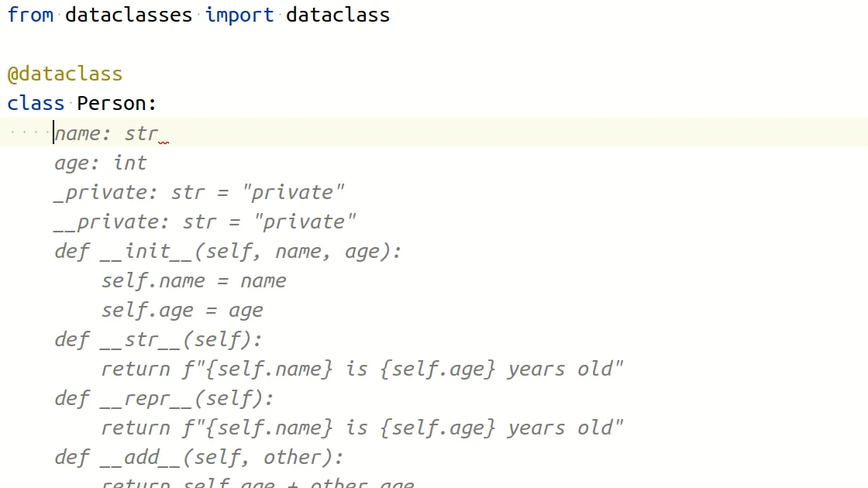This screenshot has width=868, height=488.
Task: Click the 'self.age = age' assignment
Action: click(182, 310)
